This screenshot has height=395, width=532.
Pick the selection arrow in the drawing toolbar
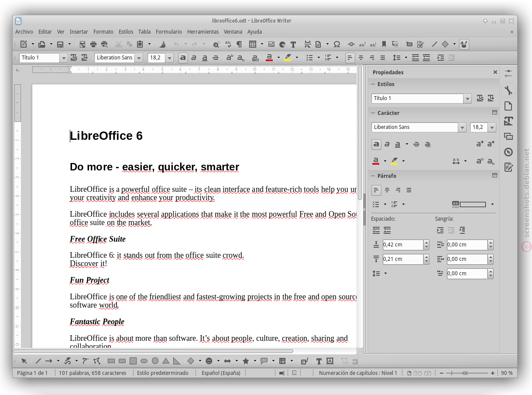point(24,361)
